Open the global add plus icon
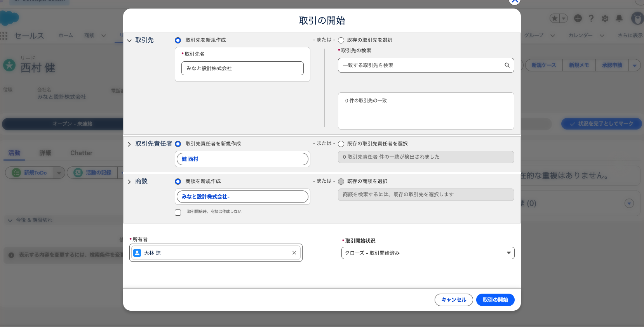Image resolution: width=644 pixels, height=327 pixels. pyautogui.click(x=578, y=18)
